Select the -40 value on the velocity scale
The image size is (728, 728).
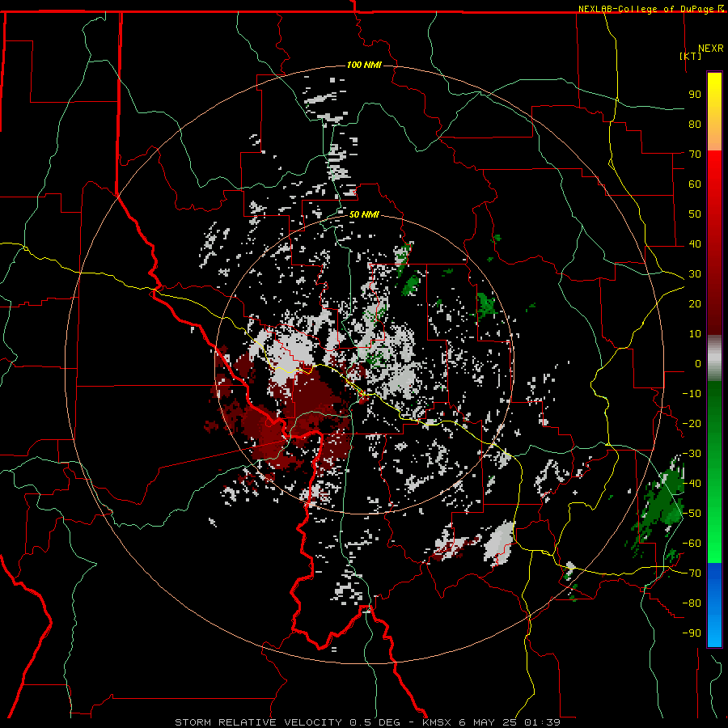(x=692, y=484)
